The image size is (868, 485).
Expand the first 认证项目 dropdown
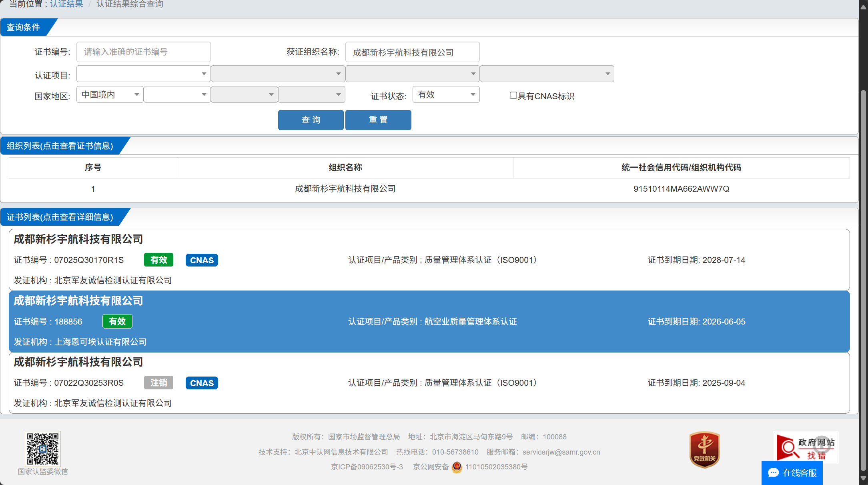143,74
